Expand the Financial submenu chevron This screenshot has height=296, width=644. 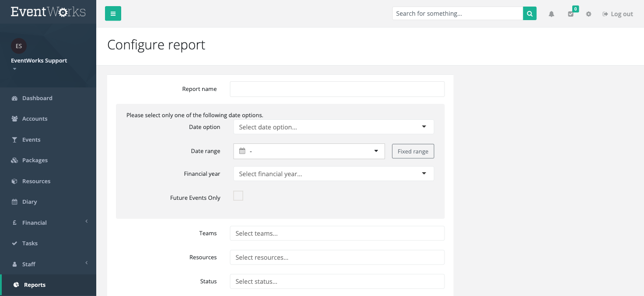tap(87, 221)
